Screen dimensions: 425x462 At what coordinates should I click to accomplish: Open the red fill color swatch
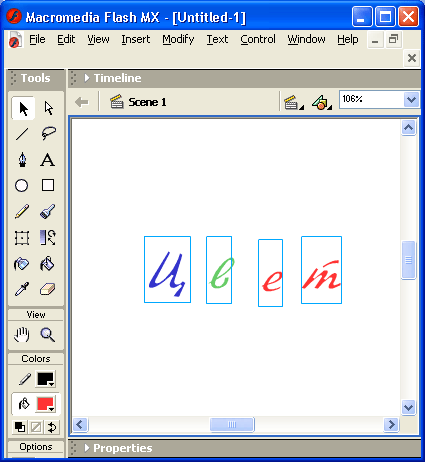pos(45,404)
